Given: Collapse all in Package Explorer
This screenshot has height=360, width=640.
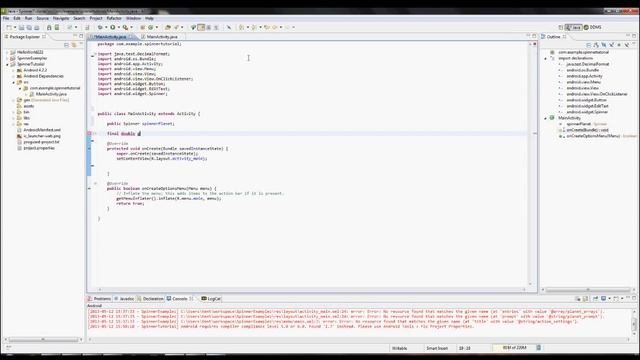Looking at the screenshot, I should tap(67, 45).
